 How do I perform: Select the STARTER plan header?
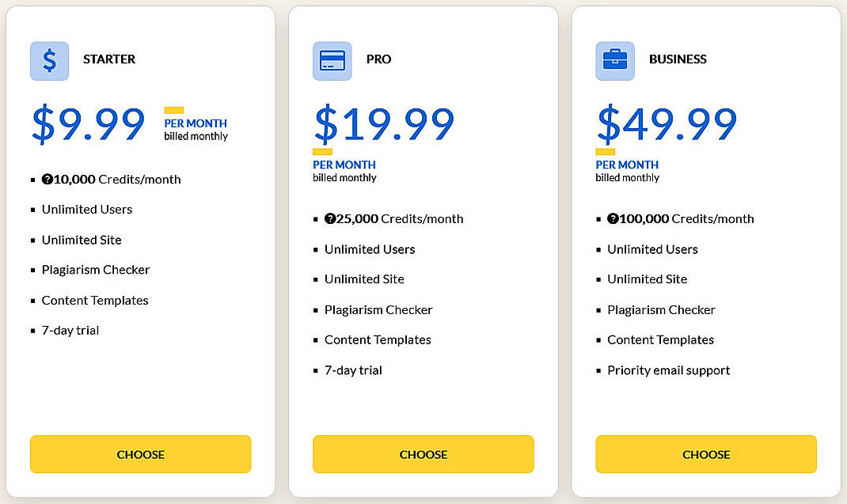tap(109, 59)
